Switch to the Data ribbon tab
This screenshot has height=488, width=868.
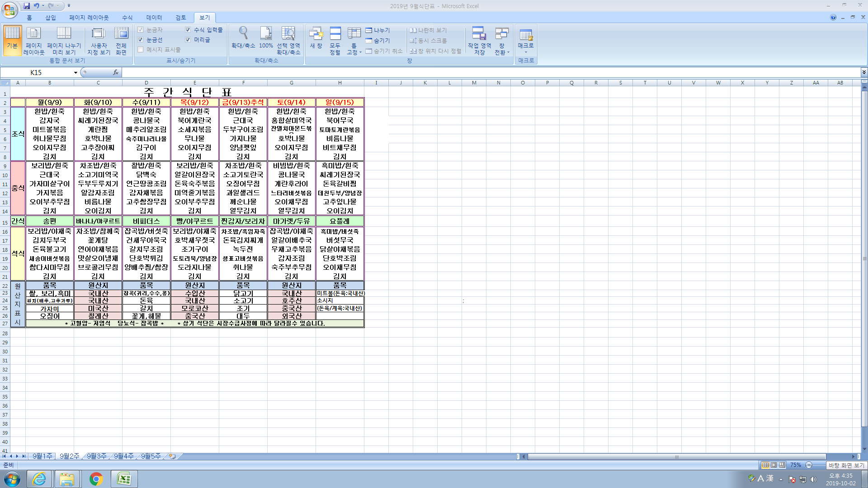(154, 18)
